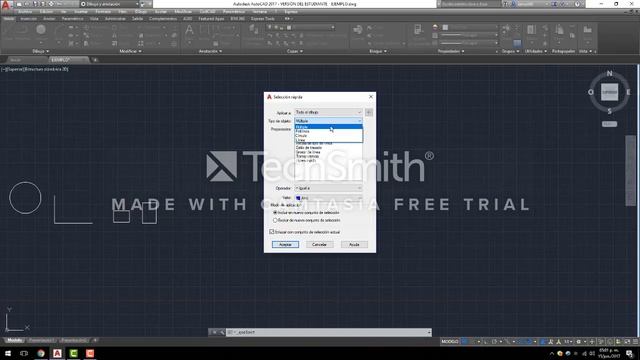Click the Base view tool in Vista panel
The width and height of the screenshot is (640, 360).
[587, 30]
